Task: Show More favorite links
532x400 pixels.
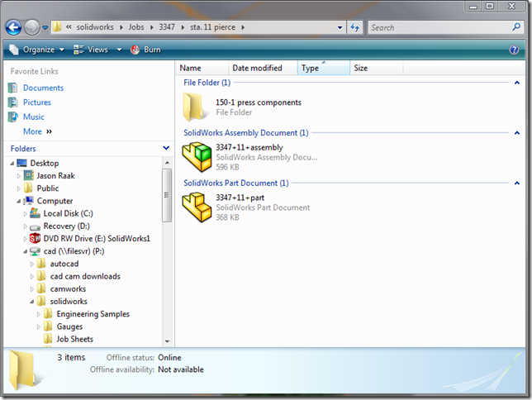Action: point(37,131)
